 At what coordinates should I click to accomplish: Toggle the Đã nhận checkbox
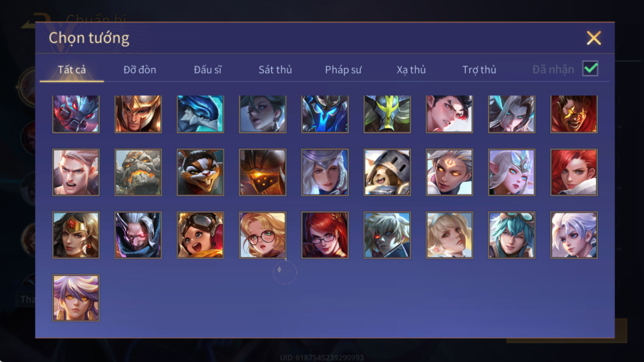pyautogui.click(x=590, y=69)
